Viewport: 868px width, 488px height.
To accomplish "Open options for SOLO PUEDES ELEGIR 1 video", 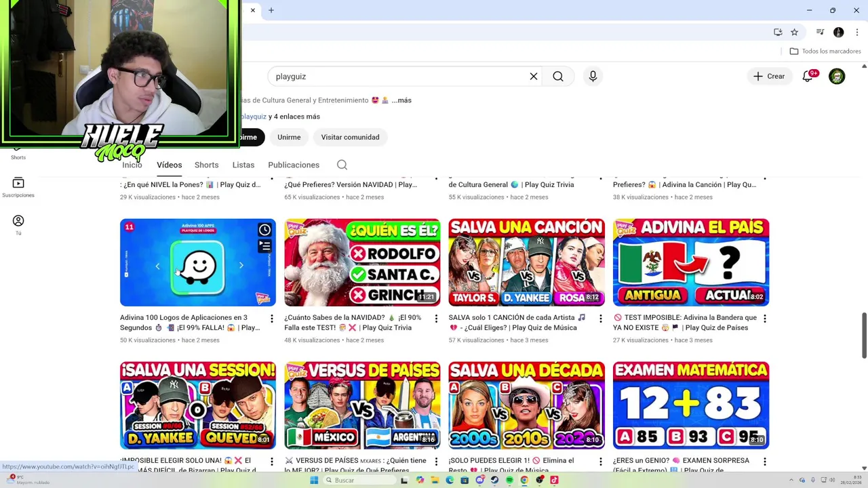I will point(600,462).
